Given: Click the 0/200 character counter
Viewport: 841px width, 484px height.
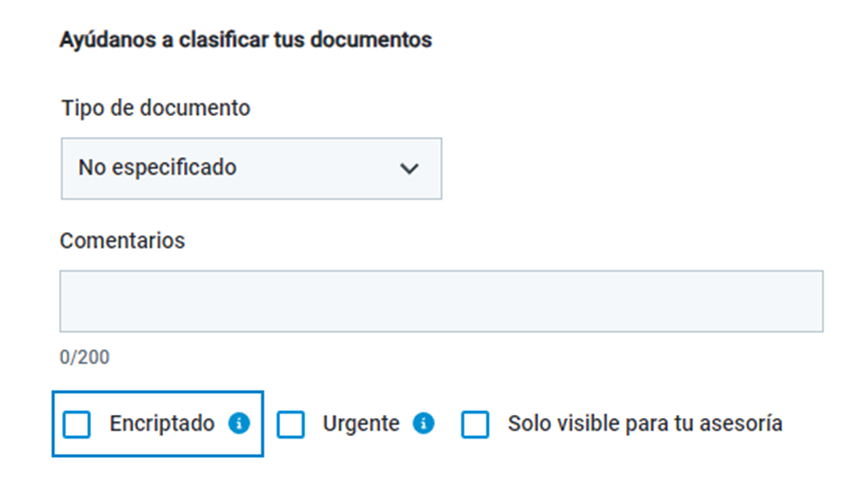Looking at the screenshot, I should click(84, 357).
